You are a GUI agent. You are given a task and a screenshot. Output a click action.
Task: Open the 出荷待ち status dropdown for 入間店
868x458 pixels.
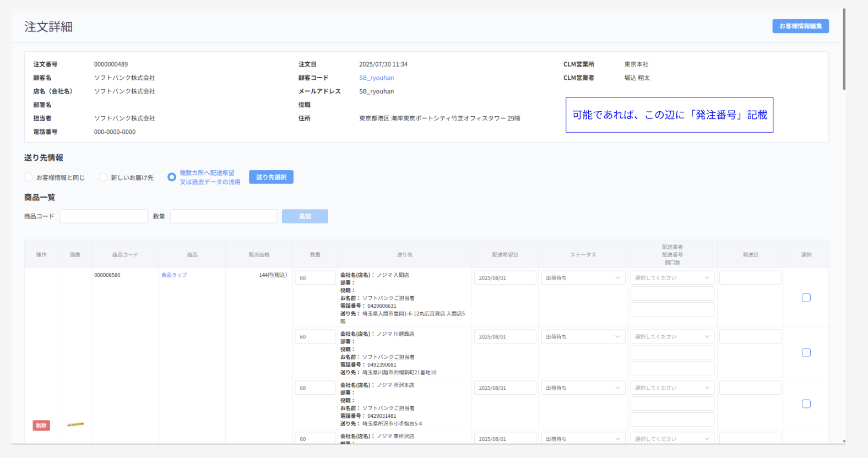(583, 278)
